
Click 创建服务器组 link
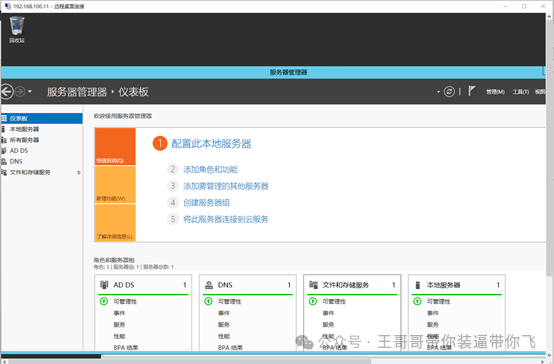[206, 203]
